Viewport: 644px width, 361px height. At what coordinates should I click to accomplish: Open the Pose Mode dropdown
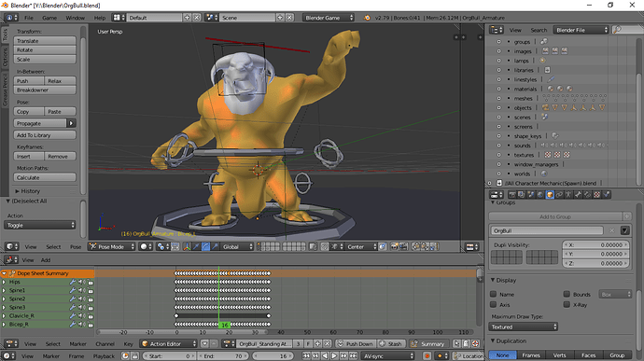pos(112,246)
